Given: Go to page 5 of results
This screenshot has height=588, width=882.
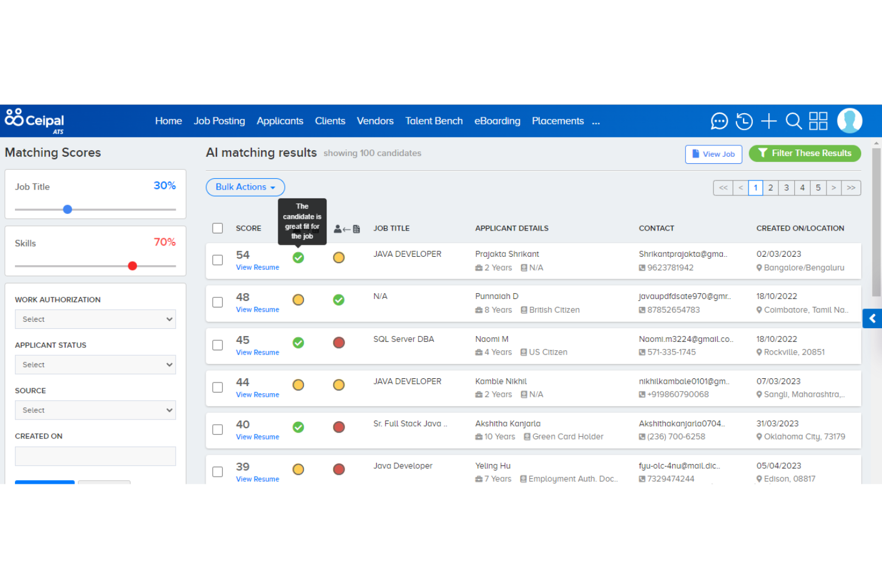Looking at the screenshot, I should coord(818,188).
